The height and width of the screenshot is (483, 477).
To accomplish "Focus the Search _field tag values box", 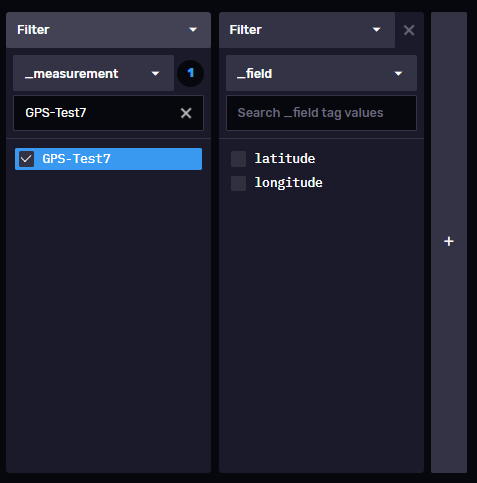I will (x=321, y=113).
